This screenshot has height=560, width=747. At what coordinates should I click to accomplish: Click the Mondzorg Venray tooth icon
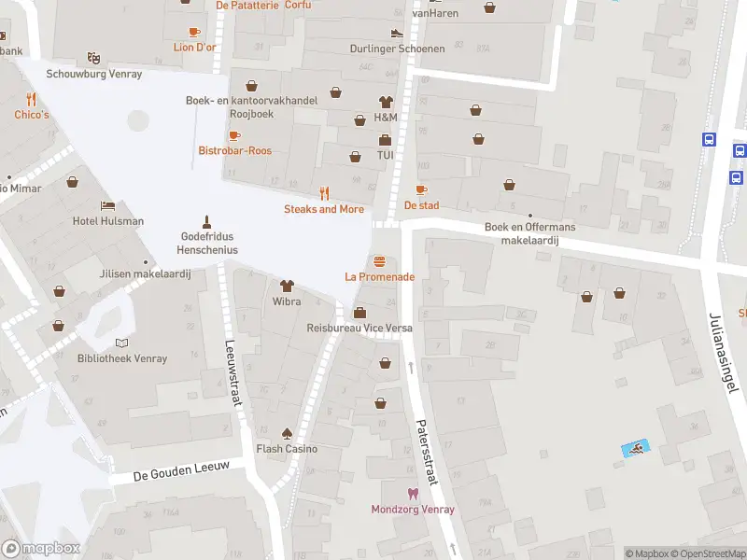413,494
